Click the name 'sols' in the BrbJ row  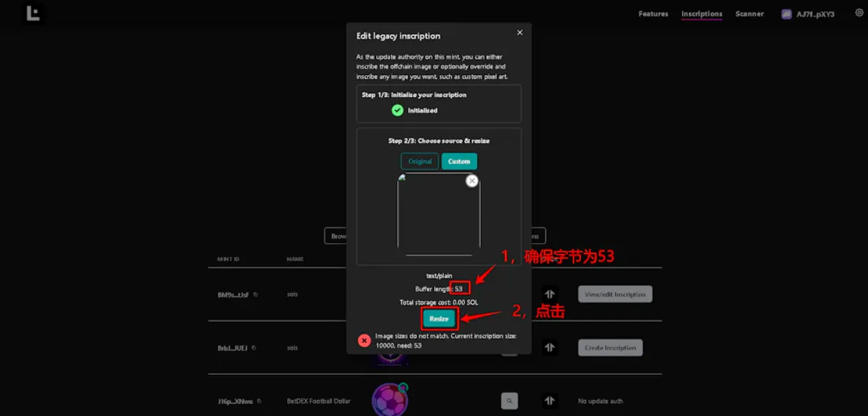292,348
